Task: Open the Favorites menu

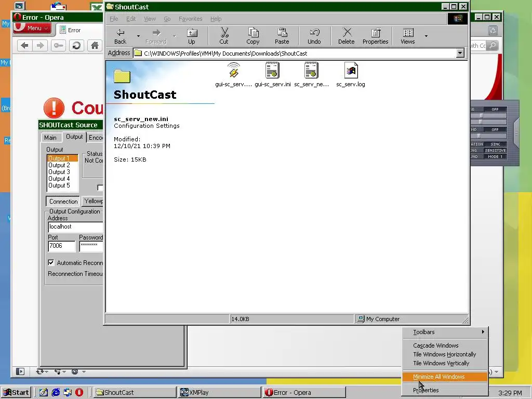Action: tap(190, 19)
